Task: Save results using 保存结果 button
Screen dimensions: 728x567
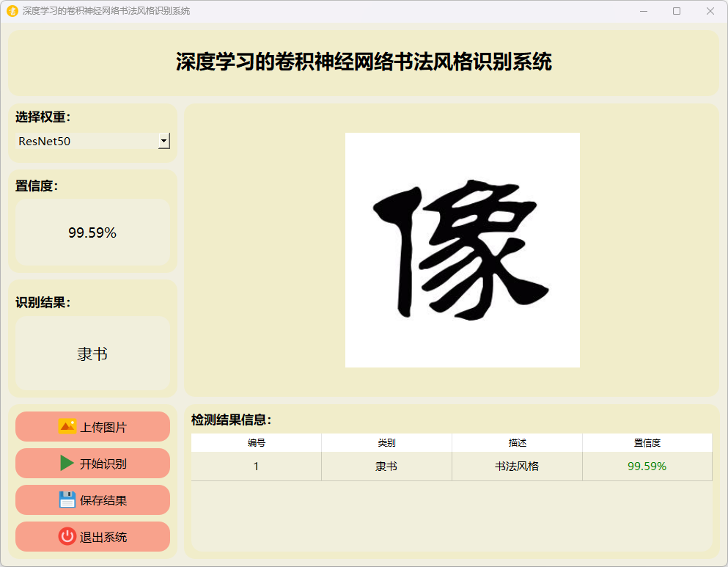Action: coord(92,500)
